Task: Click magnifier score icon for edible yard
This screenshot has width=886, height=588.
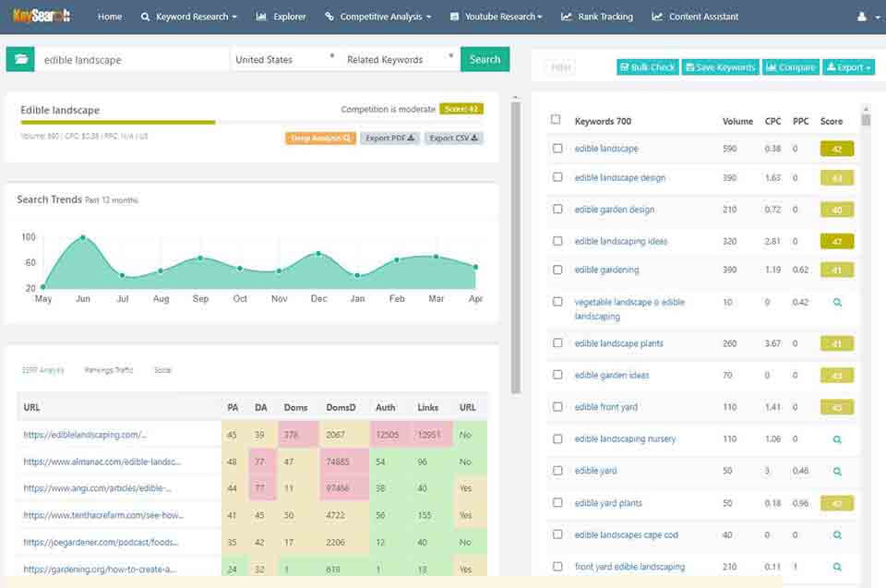Action: click(x=837, y=471)
